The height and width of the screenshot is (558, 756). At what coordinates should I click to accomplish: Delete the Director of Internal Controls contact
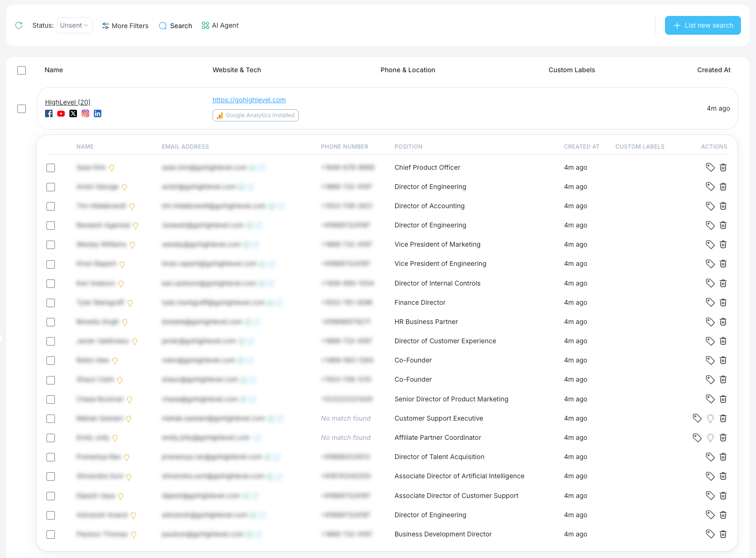tap(723, 283)
